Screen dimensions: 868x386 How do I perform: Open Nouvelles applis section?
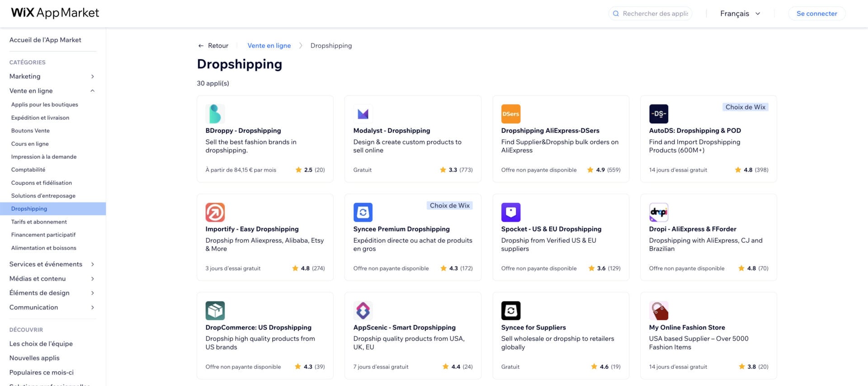34,358
